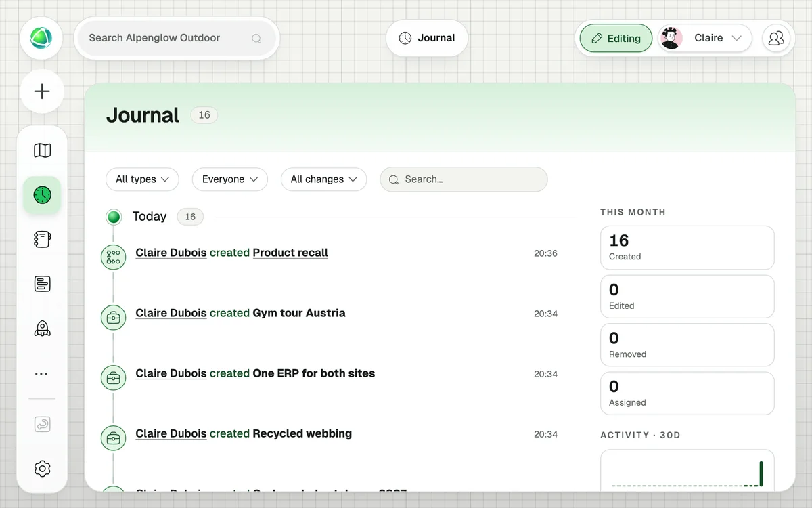Click the 16 Created stat card
Viewport: 812px width, 508px height.
(x=687, y=247)
